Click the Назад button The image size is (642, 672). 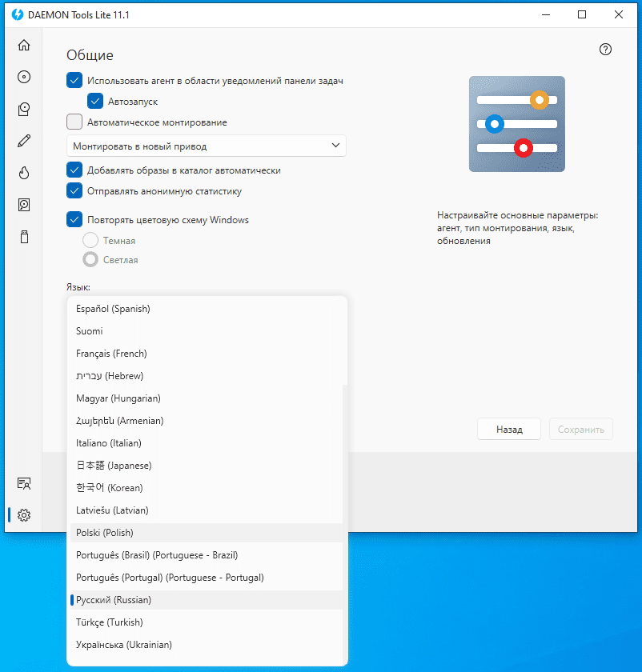509,429
